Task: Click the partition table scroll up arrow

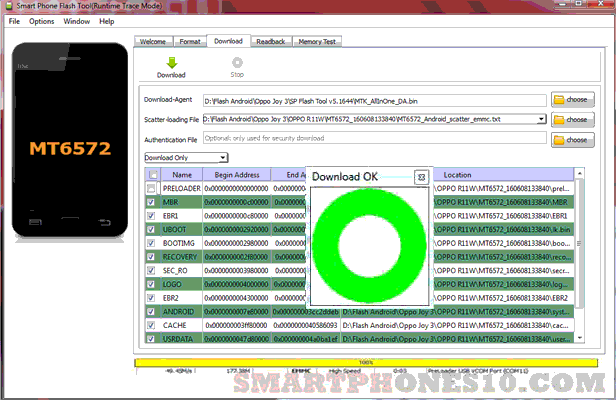Action: click(x=579, y=173)
